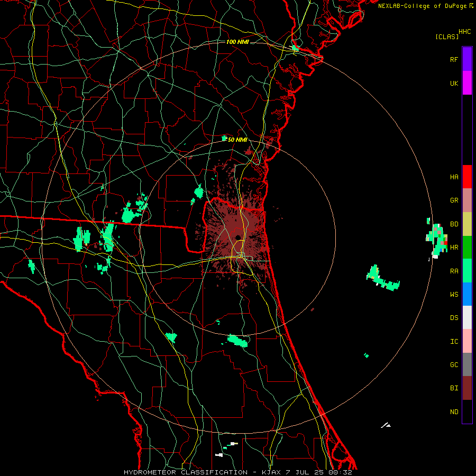Click the "RF" legend label
Viewport: 476px width, 476px height.
coord(454,60)
